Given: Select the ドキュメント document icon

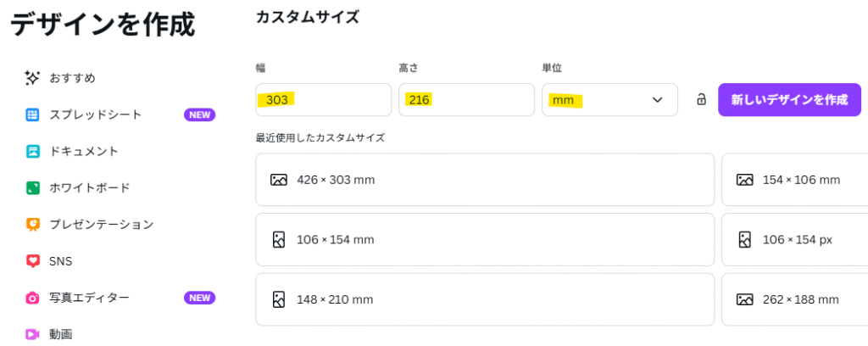Looking at the screenshot, I should tap(33, 151).
